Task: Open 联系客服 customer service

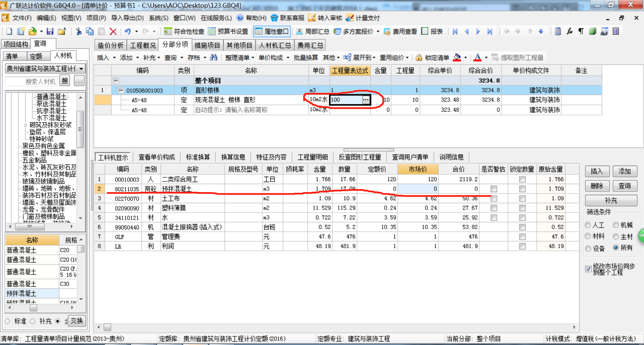Action: [x=287, y=18]
